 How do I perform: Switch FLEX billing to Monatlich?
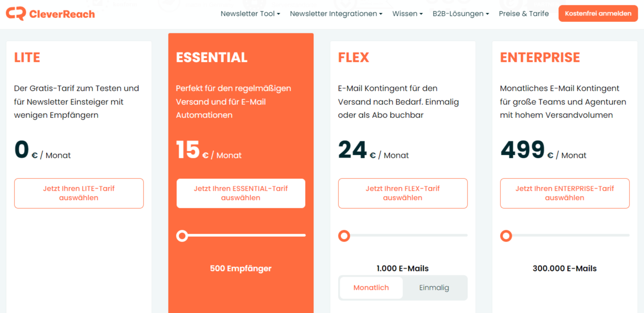pos(371,288)
